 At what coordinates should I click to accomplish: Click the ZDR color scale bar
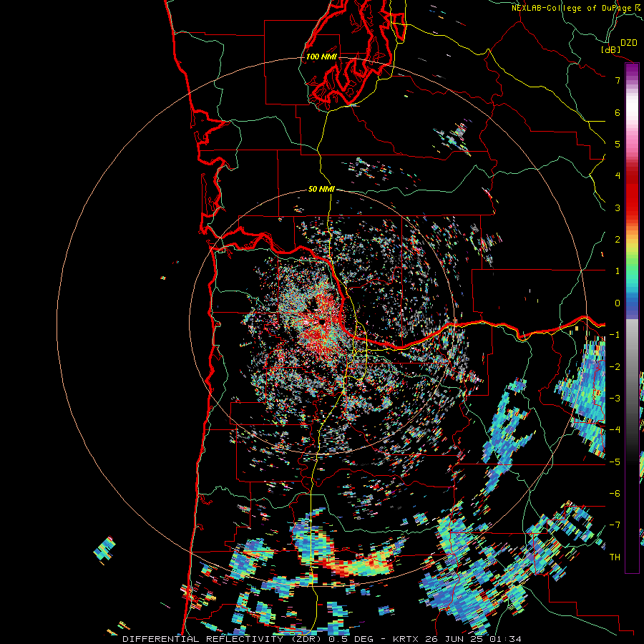click(632, 318)
